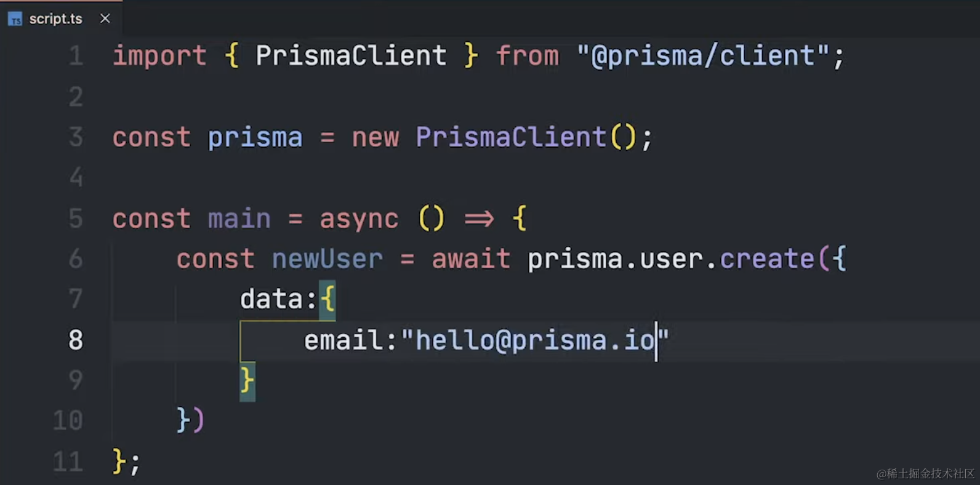The height and width of the screenshot is (485, 980).
Task: Close the script.ts tab
Action: pyautogui.click(x=105, y=18)
